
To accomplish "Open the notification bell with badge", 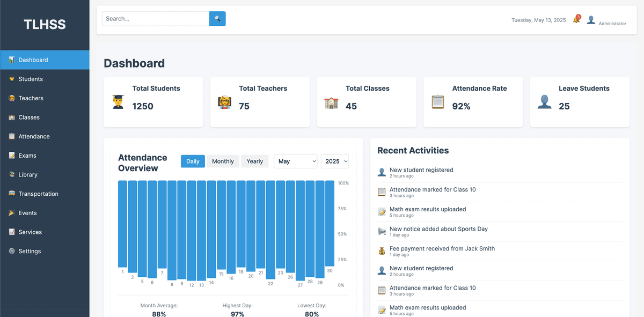I will click(x=575, y=19).
